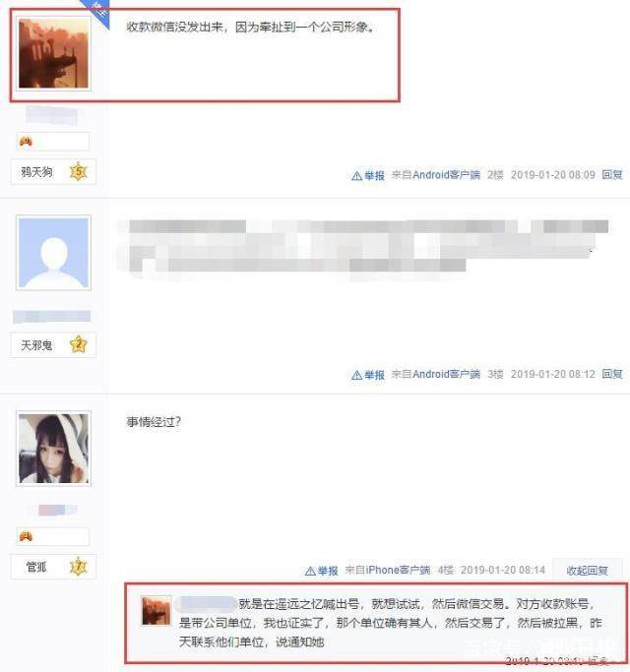Click the 举报 warning icon on floor 4
The height and width of the screenshot is (672, 630).
[x=310, y=571]
